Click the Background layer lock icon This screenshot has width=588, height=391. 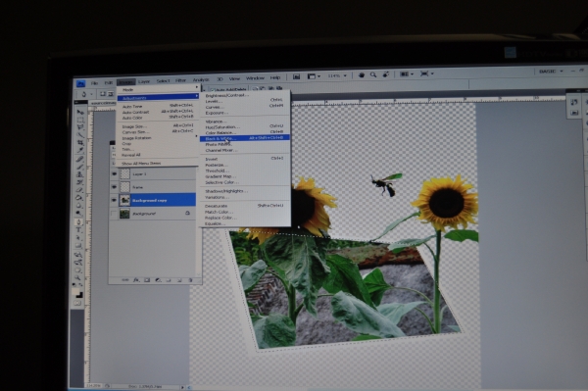pyautogui.click(x=187, y=213)
